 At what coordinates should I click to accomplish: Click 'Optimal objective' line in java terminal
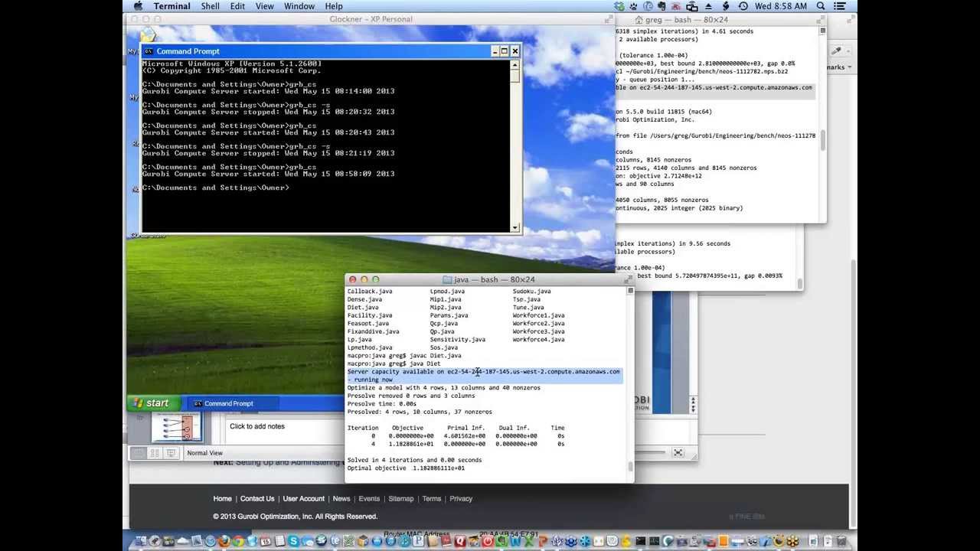point(406,468)
